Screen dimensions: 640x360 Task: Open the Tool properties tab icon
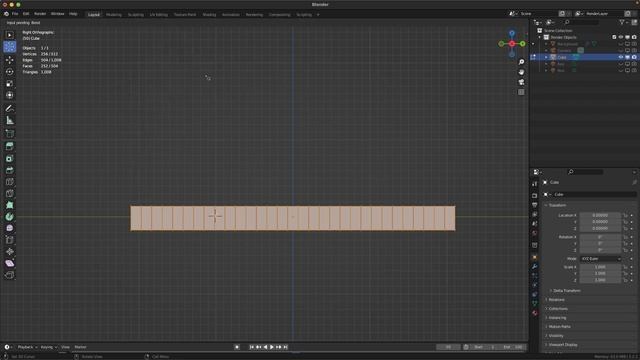pyautogui.click(x=535, y=184)
